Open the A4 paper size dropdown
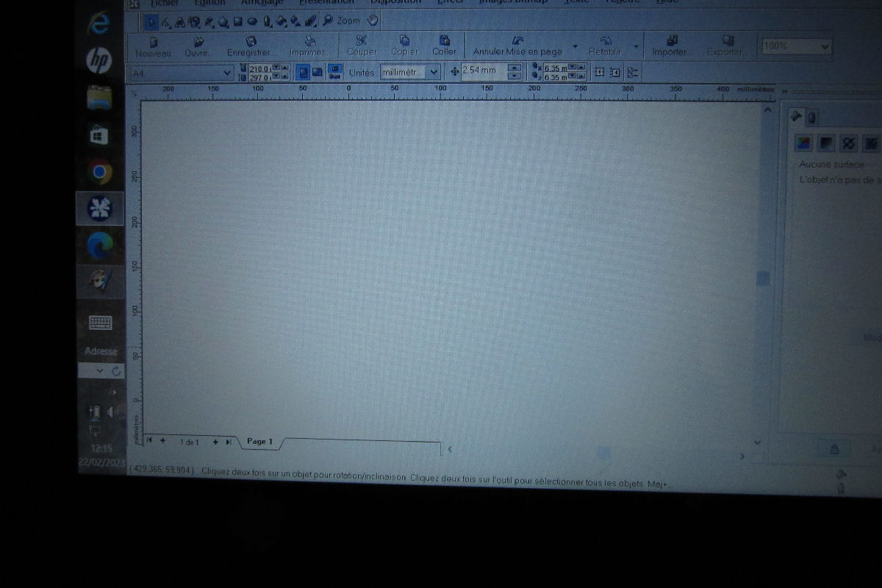The width and height of the screenshot is (882, 588). tap(227, 73)
